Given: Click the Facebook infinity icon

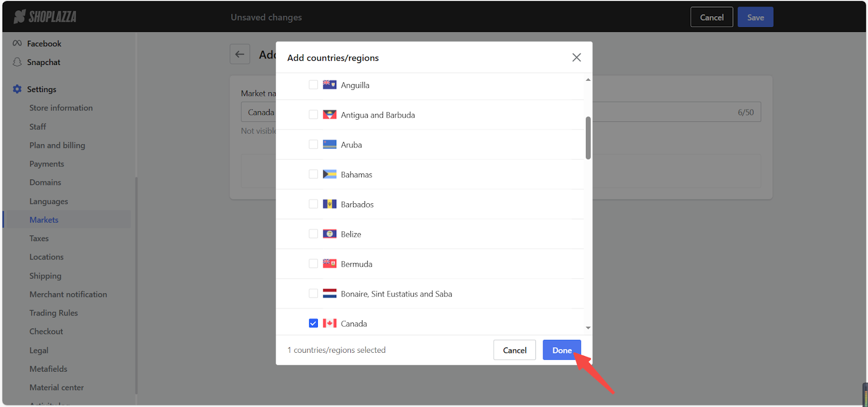Looking at the screenshot, I should (x=17, y=43).
